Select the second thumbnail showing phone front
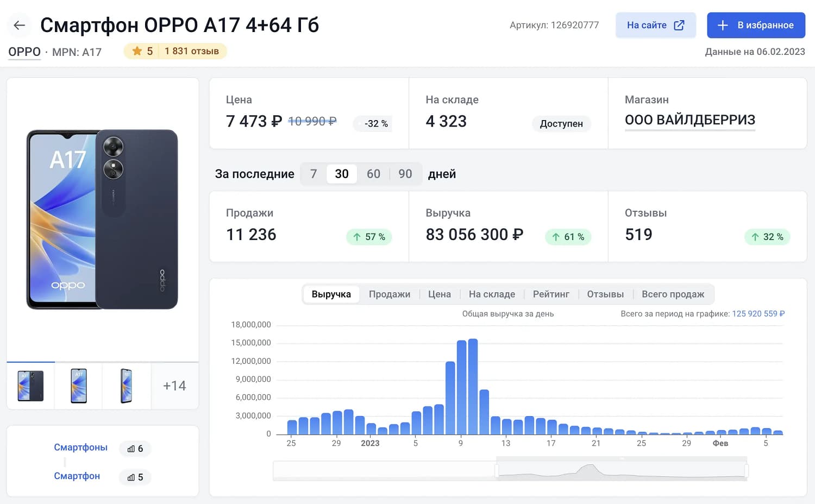 click(78, 386)
